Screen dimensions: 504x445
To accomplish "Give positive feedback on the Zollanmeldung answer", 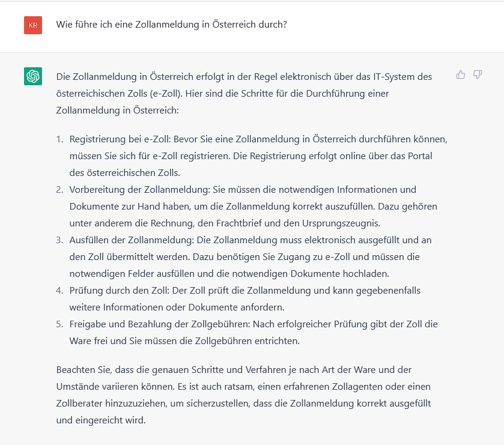I will 461,74.
